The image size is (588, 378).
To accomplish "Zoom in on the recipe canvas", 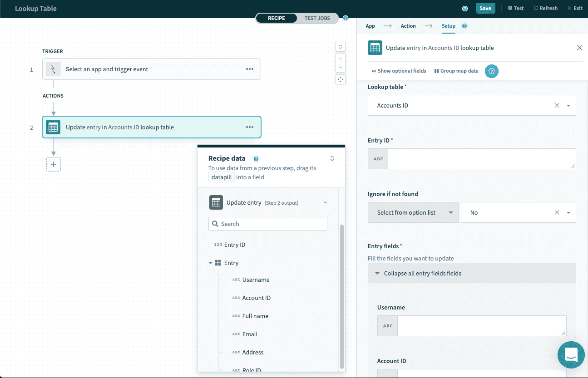I will (340, 59).
